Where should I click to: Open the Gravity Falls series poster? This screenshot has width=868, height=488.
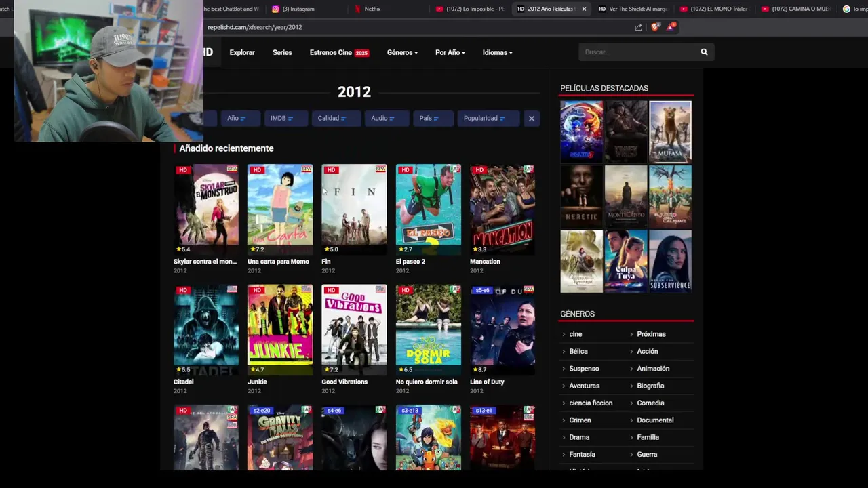[280, 438]
